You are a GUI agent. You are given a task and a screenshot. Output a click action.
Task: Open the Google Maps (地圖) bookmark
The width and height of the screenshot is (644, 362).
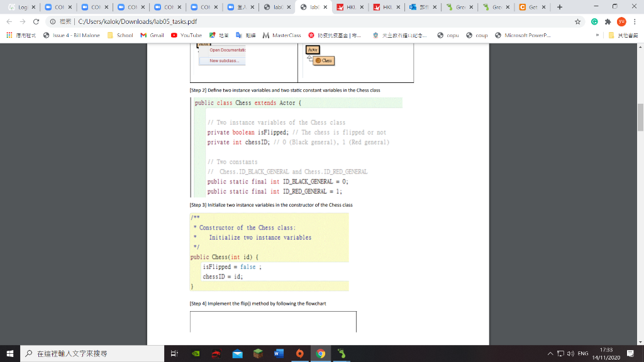[218, 35]
